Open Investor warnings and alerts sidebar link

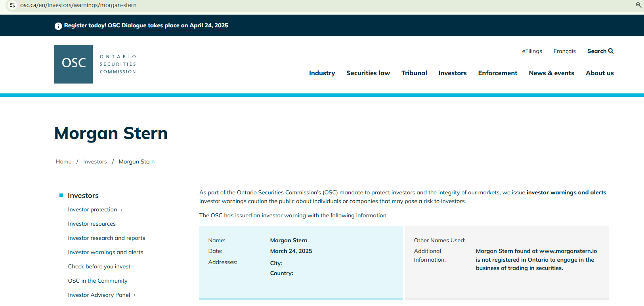coord(105,253)
